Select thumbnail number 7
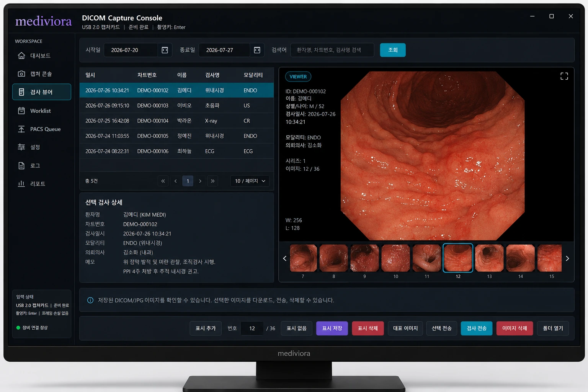The image size is (588, 392). tap(303, 258)
